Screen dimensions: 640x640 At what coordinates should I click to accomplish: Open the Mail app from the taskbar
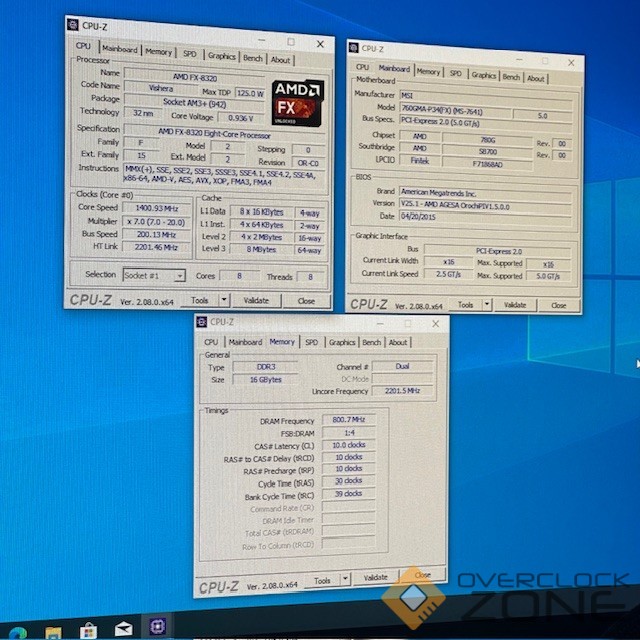[123, 629]
